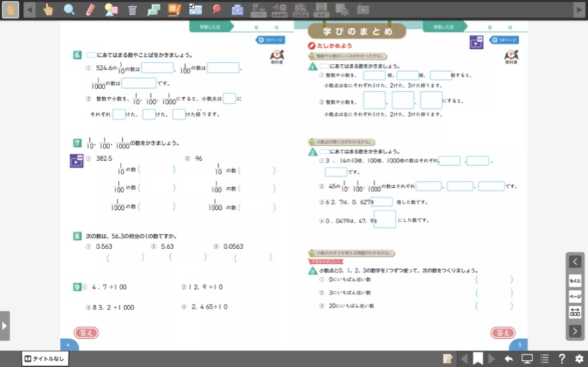Screen dimensions: 588x367
Task: Click the red pin marker tool
Action: [216, 9]
